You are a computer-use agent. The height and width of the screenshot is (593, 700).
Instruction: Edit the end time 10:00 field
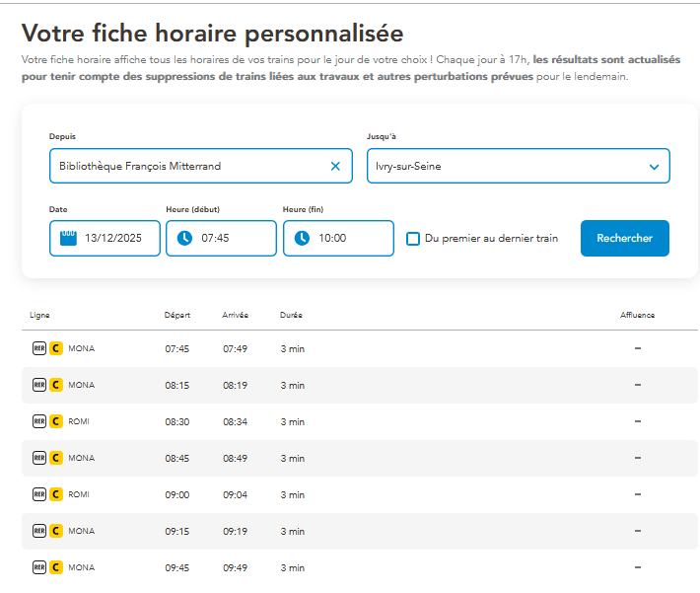(x=338, y=238)
